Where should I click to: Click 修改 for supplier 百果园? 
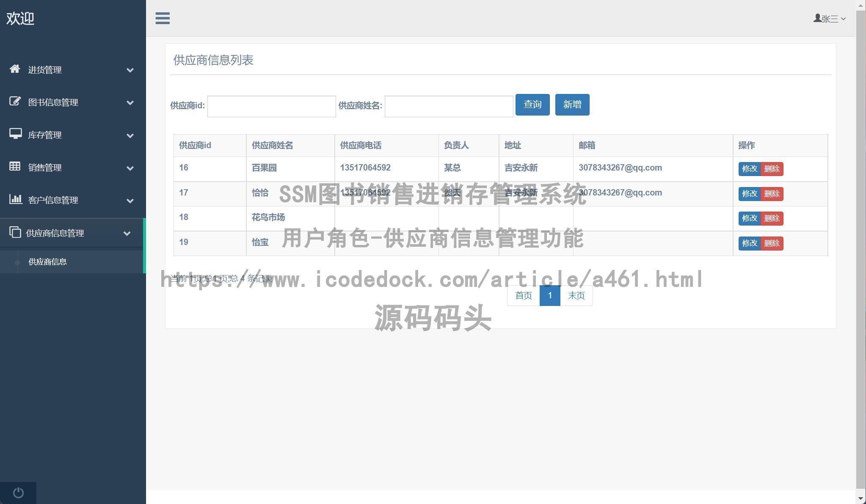[749, 169]
